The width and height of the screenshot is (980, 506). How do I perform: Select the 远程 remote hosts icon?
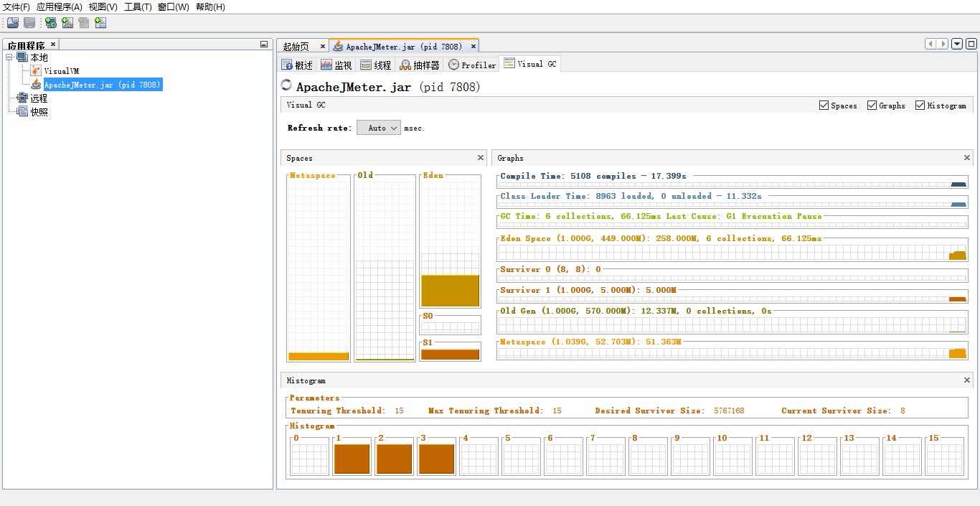point(22,98)
